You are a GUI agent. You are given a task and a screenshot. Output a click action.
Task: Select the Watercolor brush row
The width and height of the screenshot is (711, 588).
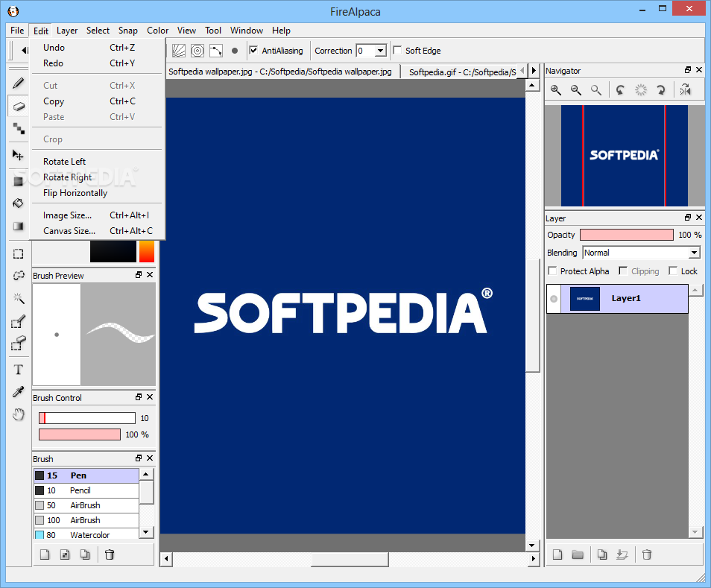(86, 534)
